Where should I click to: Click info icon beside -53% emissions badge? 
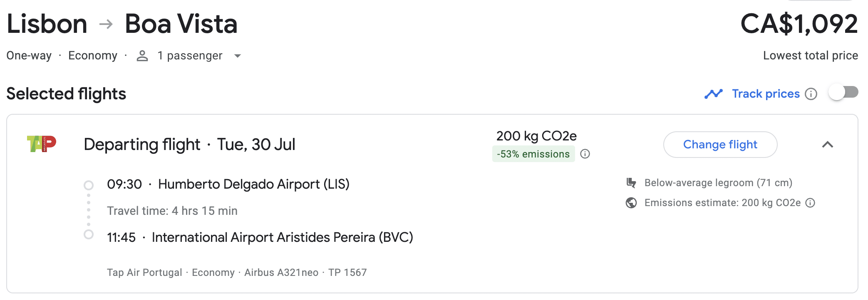585,154
